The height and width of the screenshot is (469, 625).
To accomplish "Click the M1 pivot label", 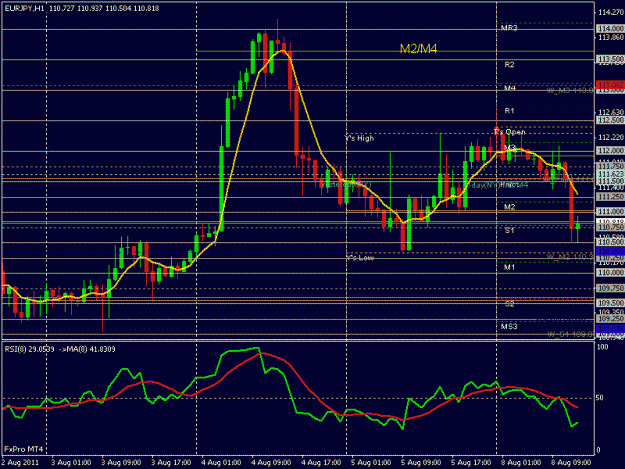I will (x=509, y=267).
